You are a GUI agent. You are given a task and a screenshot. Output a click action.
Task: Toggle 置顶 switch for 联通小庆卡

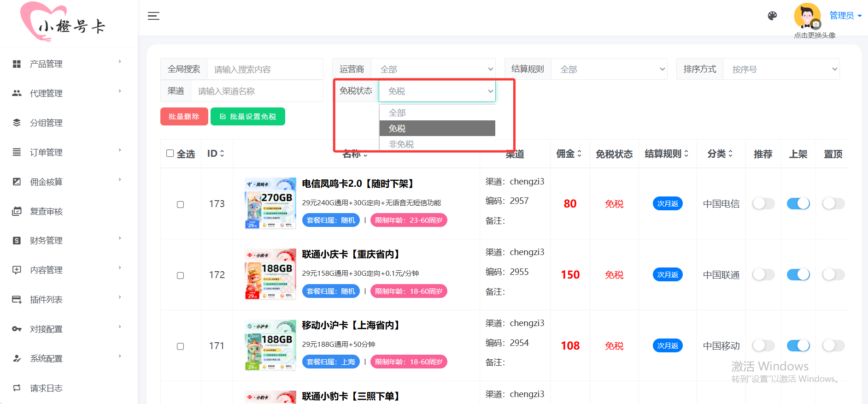[833, 274]
